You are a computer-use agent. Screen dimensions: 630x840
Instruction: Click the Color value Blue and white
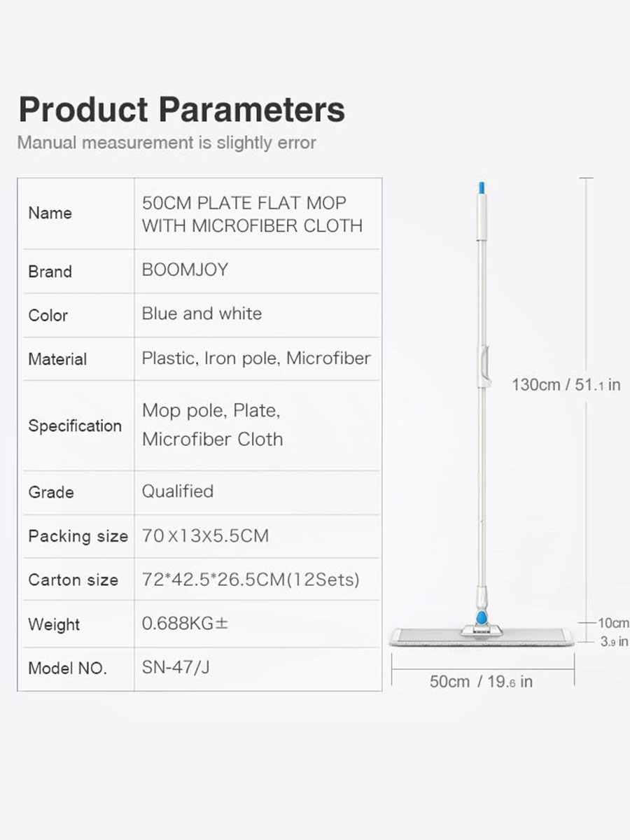tap(202, 313)
